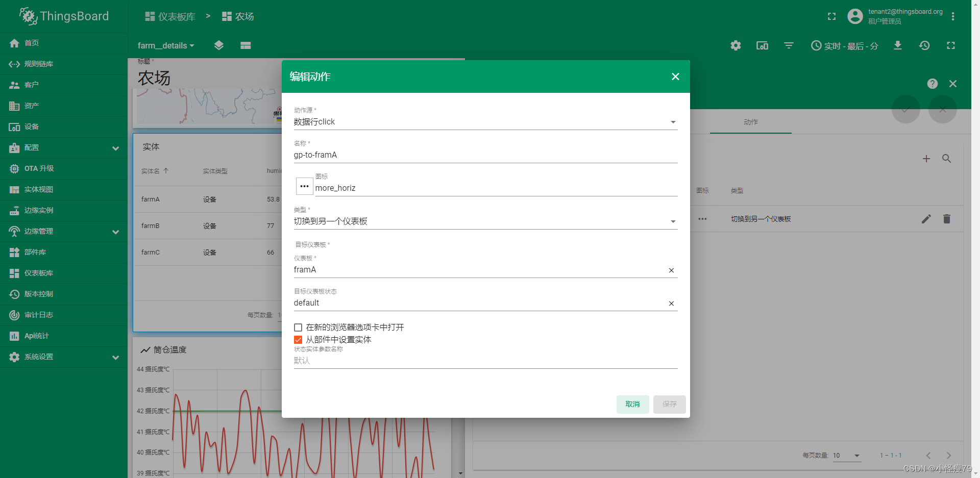Toggle dashboard fullscreen icon in toolbar
The width and height of the screenshot is (980, 478).
pyautogui.click(x=951, y=45)
